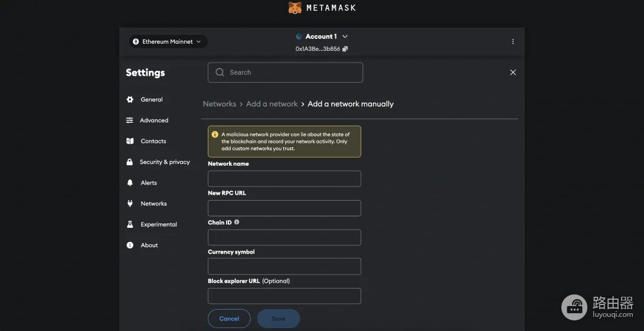Screen dimensions: 644x331
Task: Click the malicious network provider warning text
Action: point(286,141)
